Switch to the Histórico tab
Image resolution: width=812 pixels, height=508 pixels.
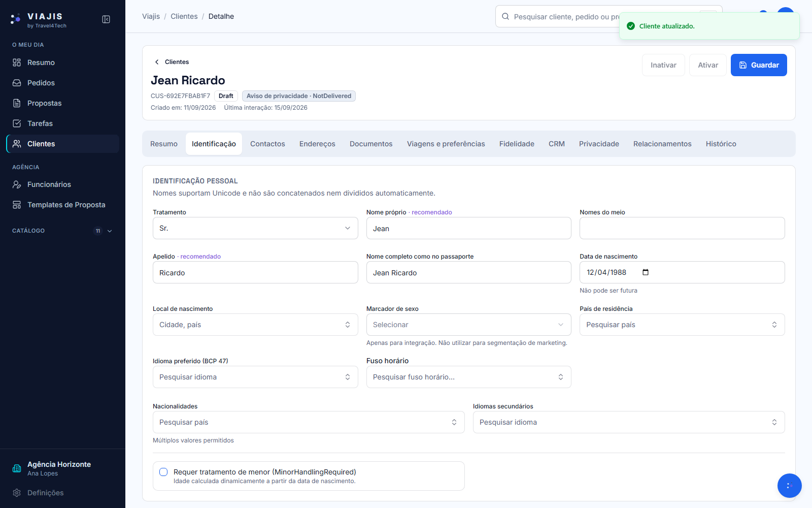(721, 144)
